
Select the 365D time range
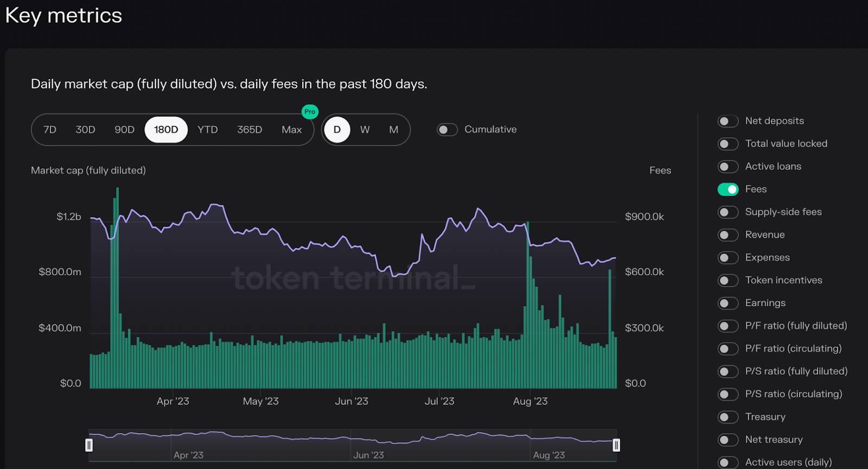pos(250,130)
